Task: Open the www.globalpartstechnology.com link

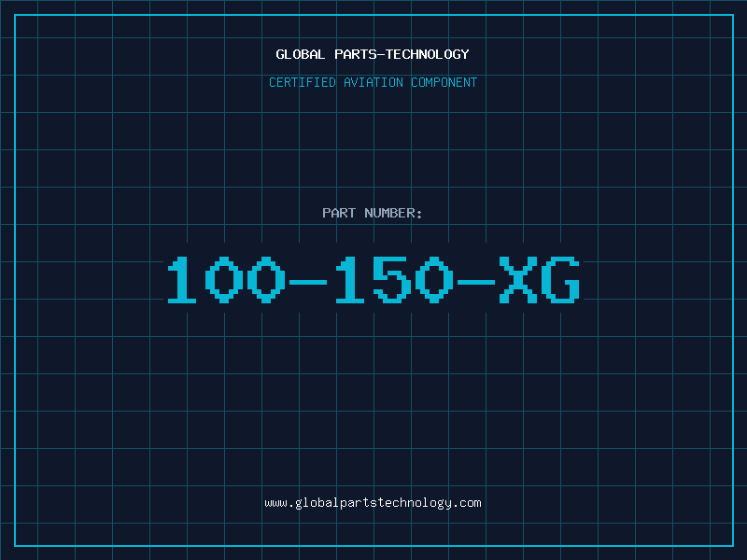Action: coord(373,503)
